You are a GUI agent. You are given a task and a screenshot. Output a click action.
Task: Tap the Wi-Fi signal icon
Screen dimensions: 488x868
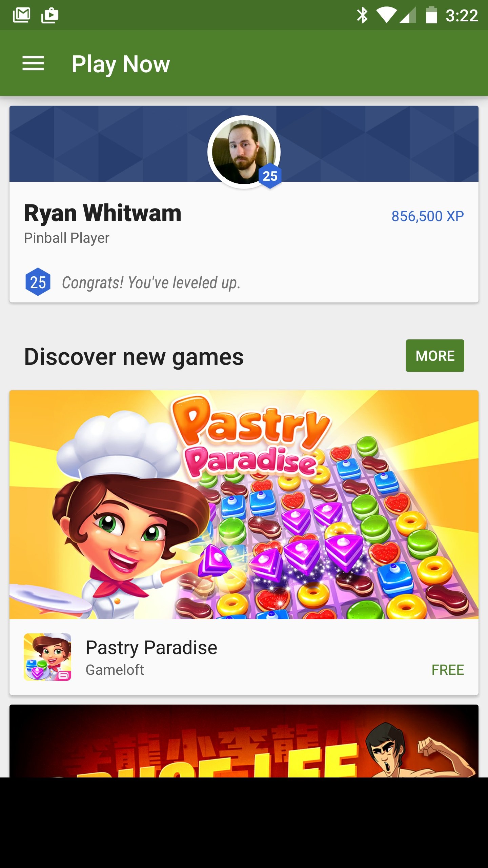[387, 15]
